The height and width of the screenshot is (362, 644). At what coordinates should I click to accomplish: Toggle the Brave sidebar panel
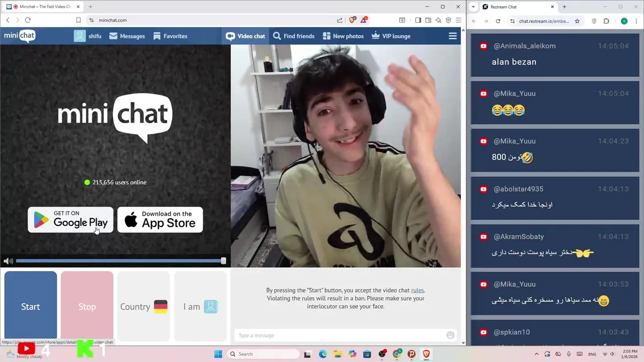tap(418, 20)
